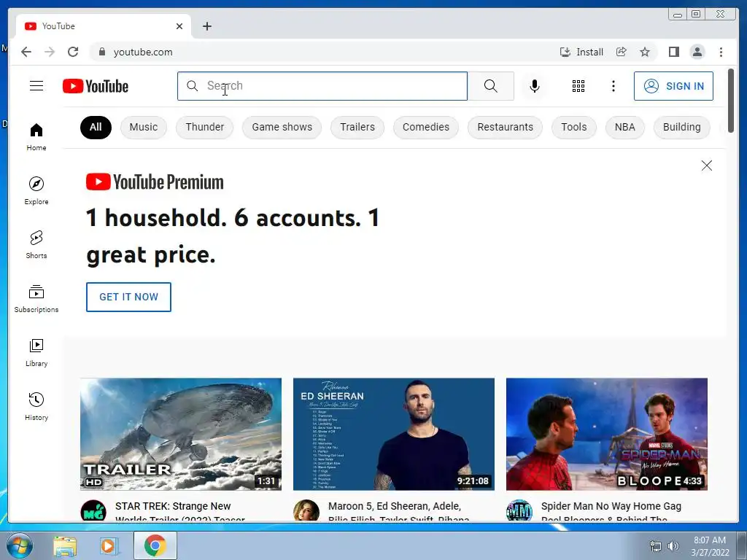This screenshot has height=560, width=747.
Task: View site information lock icon
Action: tap(101, 52)
